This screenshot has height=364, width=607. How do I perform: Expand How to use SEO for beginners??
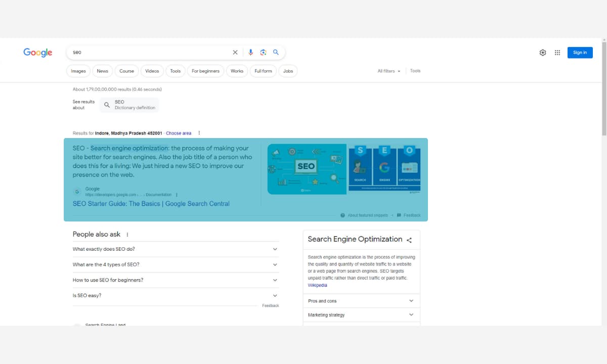coord(176,280)
